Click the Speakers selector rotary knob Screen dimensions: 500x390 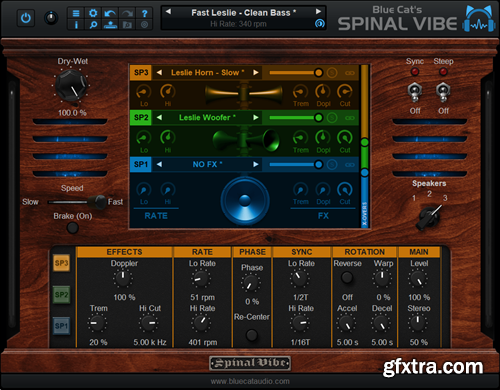[429, 217]
